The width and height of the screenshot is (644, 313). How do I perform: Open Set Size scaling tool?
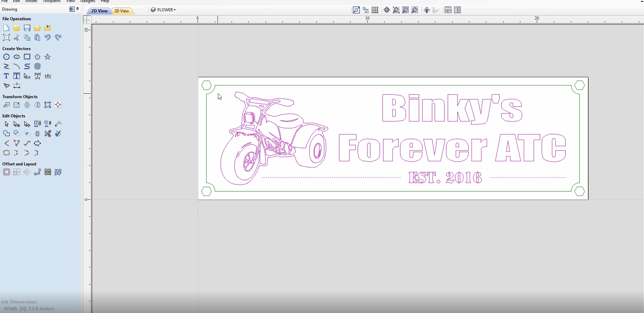tap(16, 105)
